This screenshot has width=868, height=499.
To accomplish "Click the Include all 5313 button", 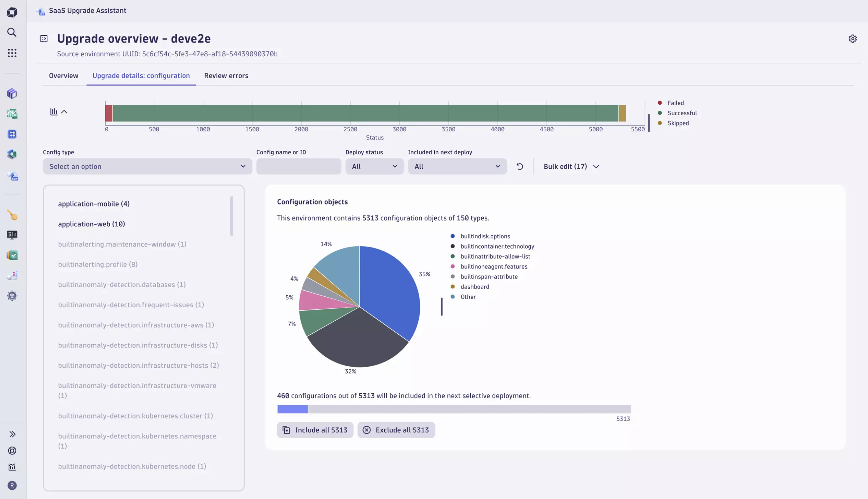I will (315, 430).
